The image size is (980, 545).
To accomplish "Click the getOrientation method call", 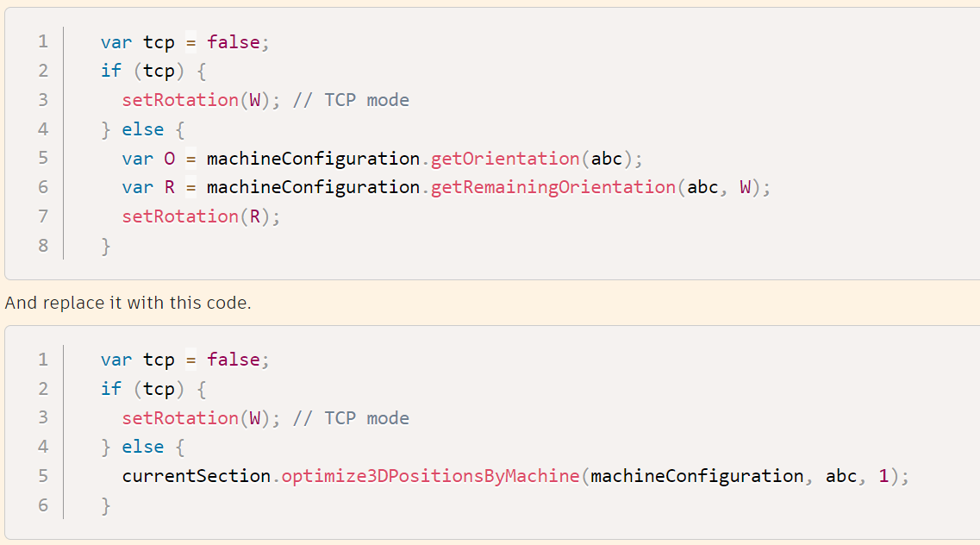I will [x=505, y=158].
